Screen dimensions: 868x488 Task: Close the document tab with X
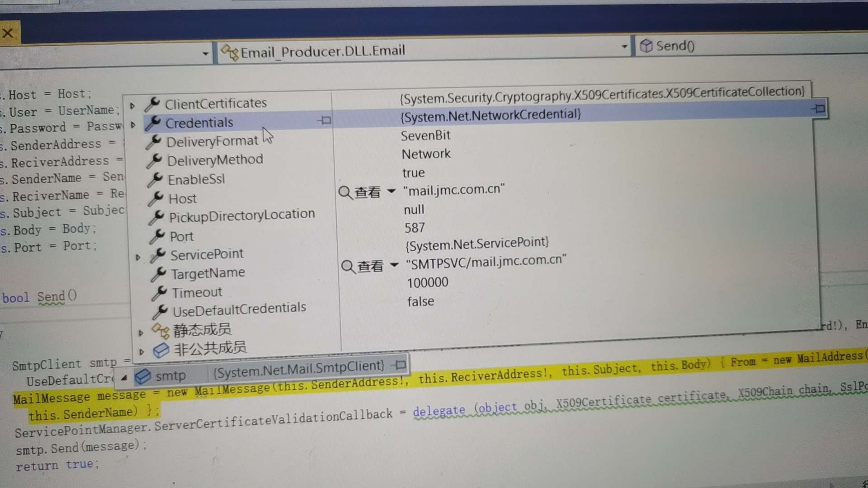pyautogui.click(x=8, y=33)
